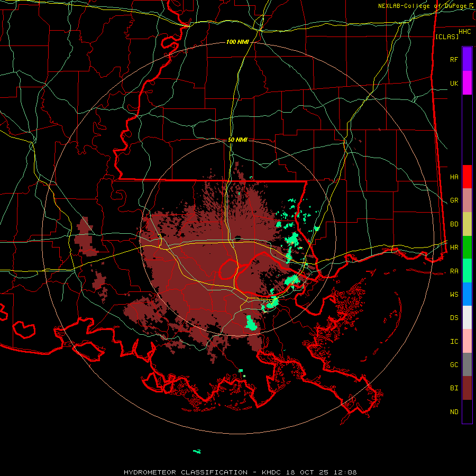This screenshot has height=476, width=476.
Task: Click the RF legend label
Action: 454,59
